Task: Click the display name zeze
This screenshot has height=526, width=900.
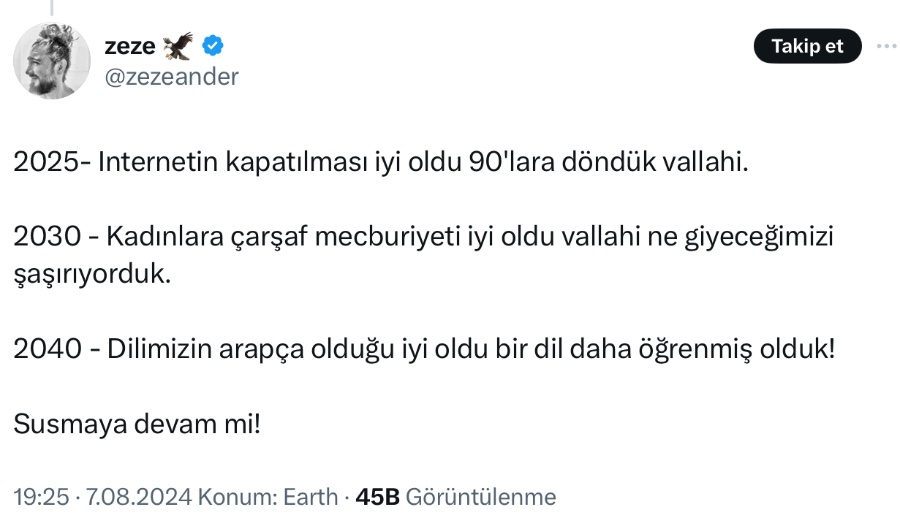Action: click(x=129, y=46)
